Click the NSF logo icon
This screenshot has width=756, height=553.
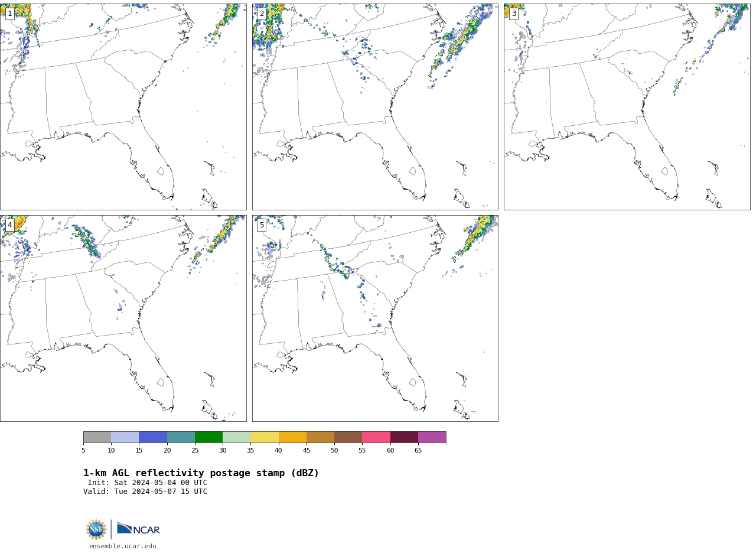pos(96,529)
